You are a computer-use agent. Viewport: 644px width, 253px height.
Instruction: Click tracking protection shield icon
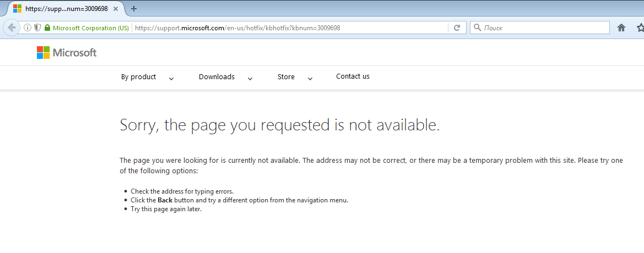click(x=37, y=28)
